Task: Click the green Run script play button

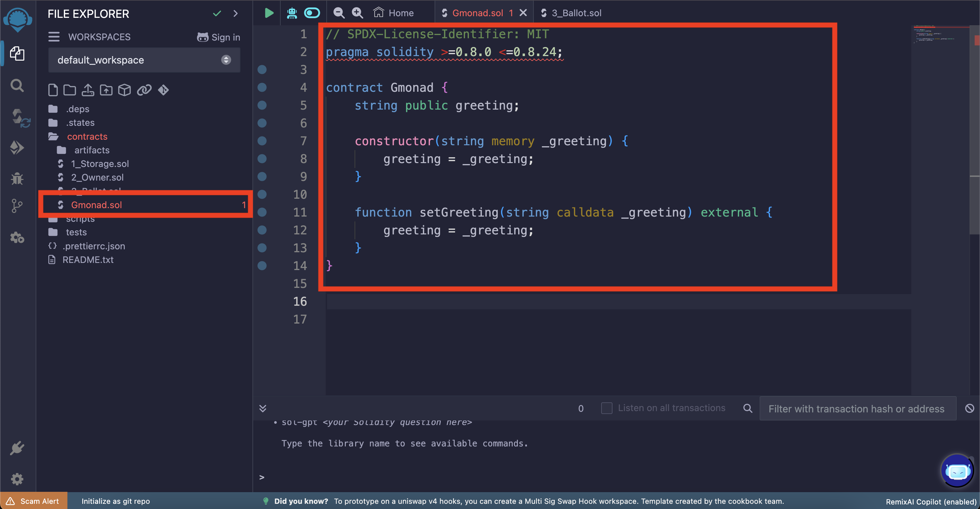Action: [x=269, y=13]
